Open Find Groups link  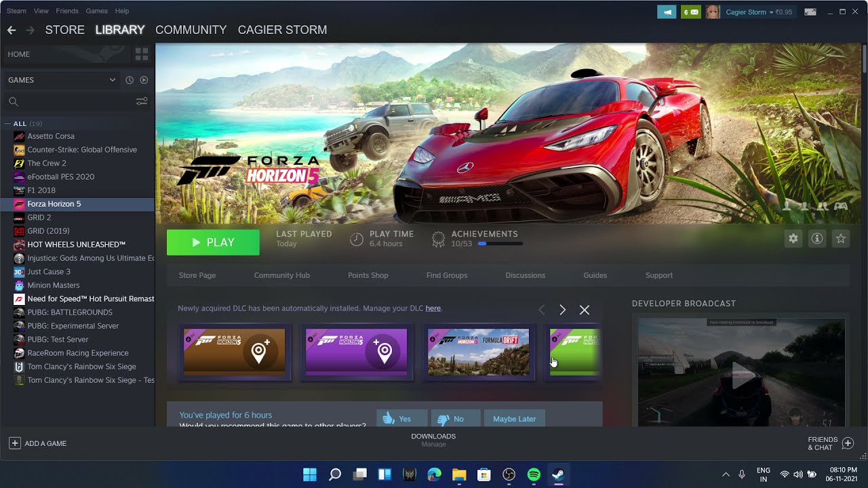coord(447,275)
